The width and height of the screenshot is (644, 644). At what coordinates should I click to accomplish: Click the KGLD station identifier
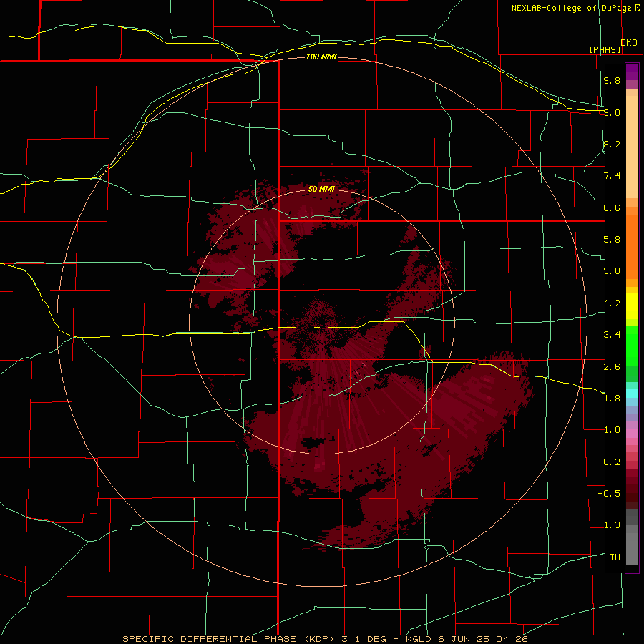coord(420,639)
